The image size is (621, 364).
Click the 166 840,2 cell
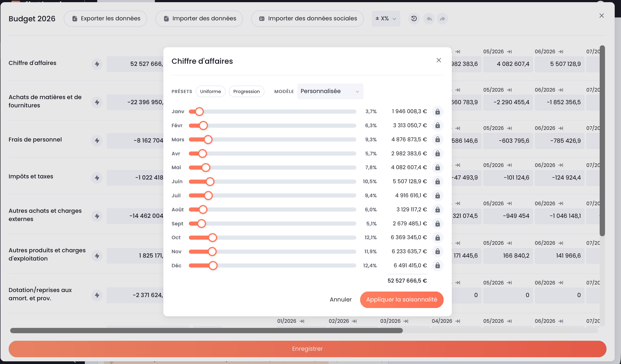pyautogui.click(x=508, y=256)
